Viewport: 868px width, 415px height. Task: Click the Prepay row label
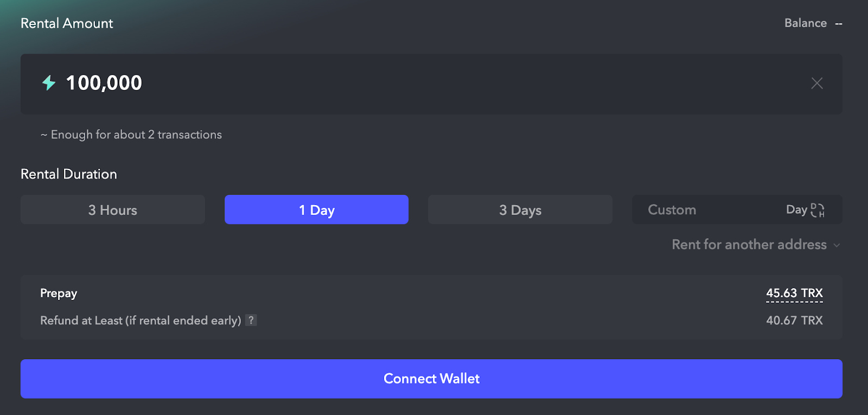pyautogui.click(x=58, y=293)
